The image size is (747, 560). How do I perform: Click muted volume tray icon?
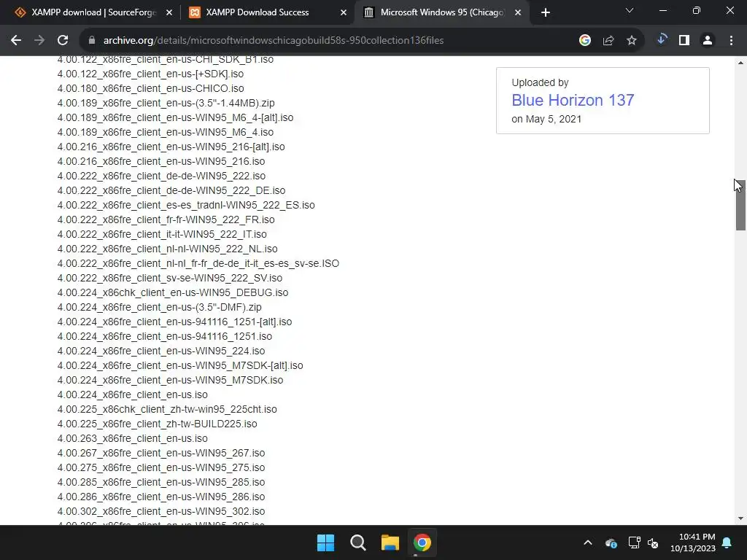coord(653,542)
